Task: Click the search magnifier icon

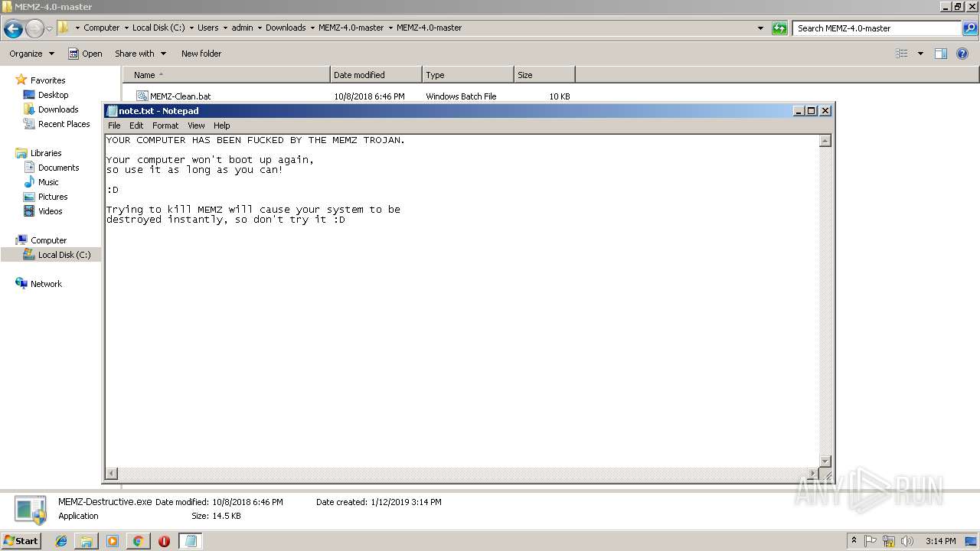Action: point(970,28)
